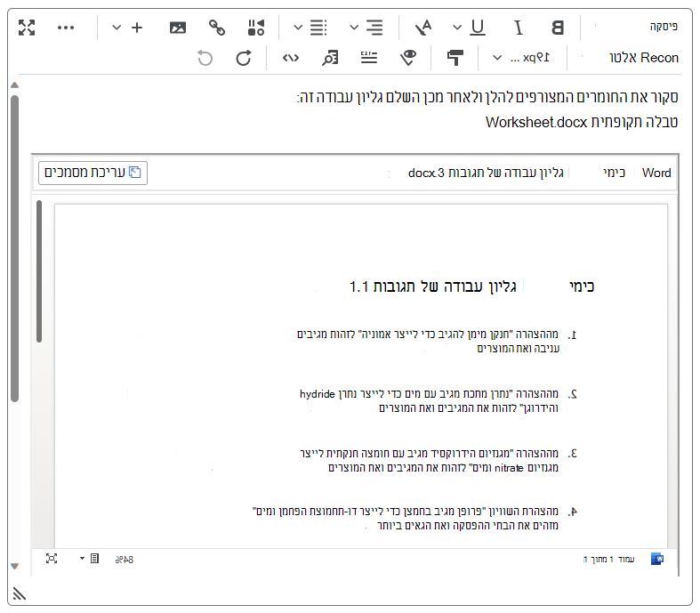Click the page view icon in the status bar
This screenshot has width=700, height=613.
click(x=94, y=559)
